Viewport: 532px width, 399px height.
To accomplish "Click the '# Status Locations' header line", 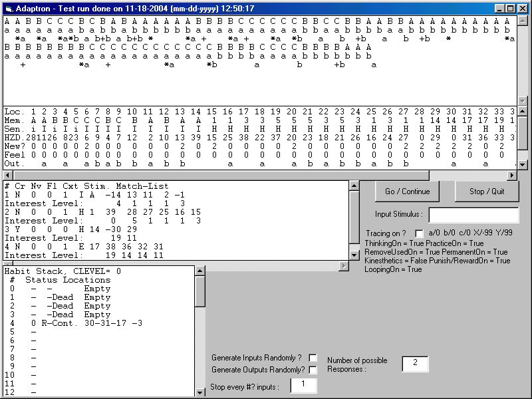I will (61, 280).
